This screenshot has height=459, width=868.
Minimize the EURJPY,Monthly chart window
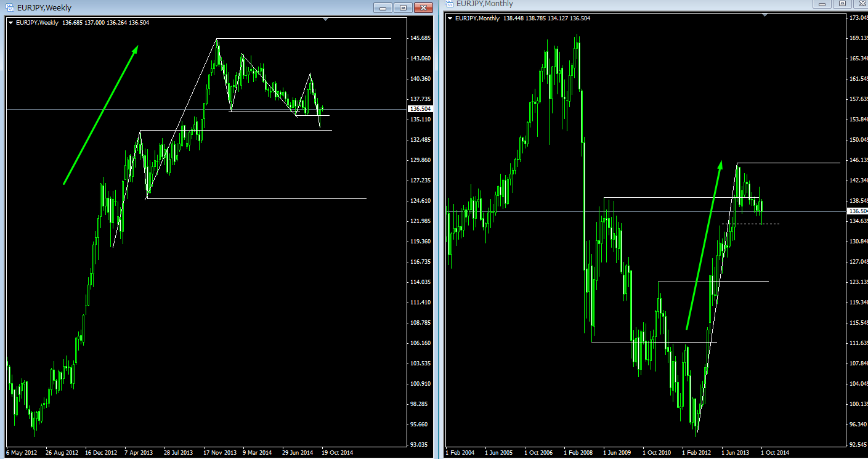click(822, 4)
